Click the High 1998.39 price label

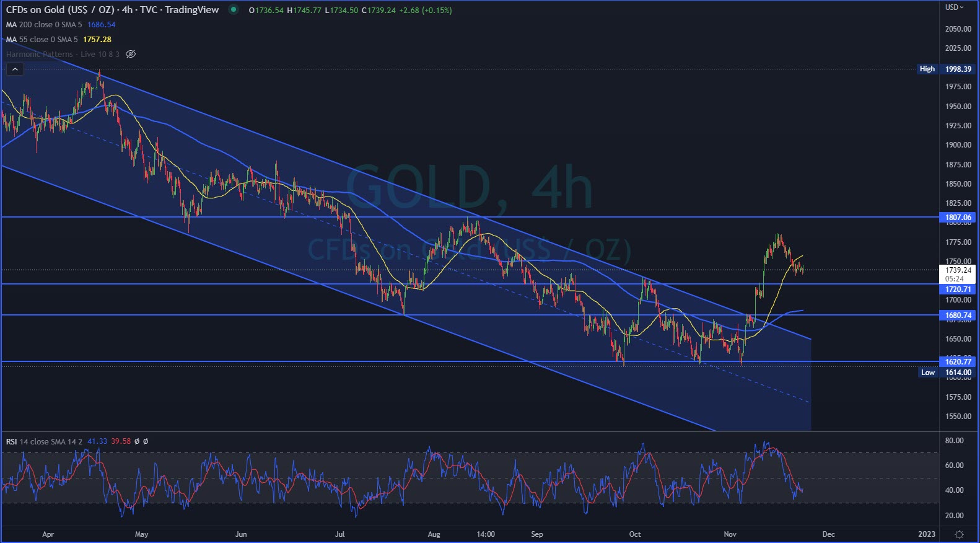[x=958, y=69]
